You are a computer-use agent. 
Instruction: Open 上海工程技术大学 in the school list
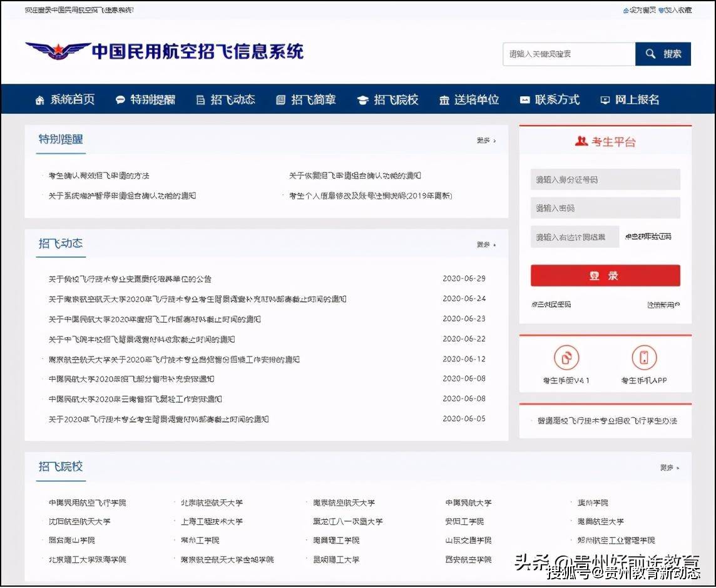[x=212, y=521]
